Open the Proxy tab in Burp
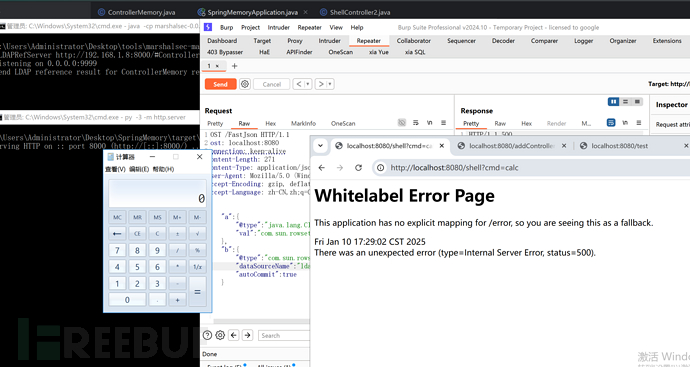Viewport: 690px width, 367px height. [x=295, y=40]
